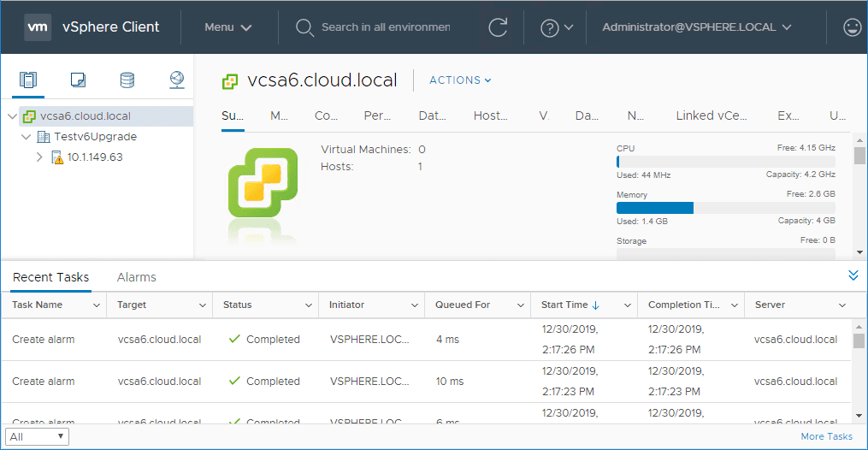Screen dimensions: 868x450
Task: Collapse the Testv6Upgrade datacenter node
Action: pyautogui.click(x=26, y=137)
